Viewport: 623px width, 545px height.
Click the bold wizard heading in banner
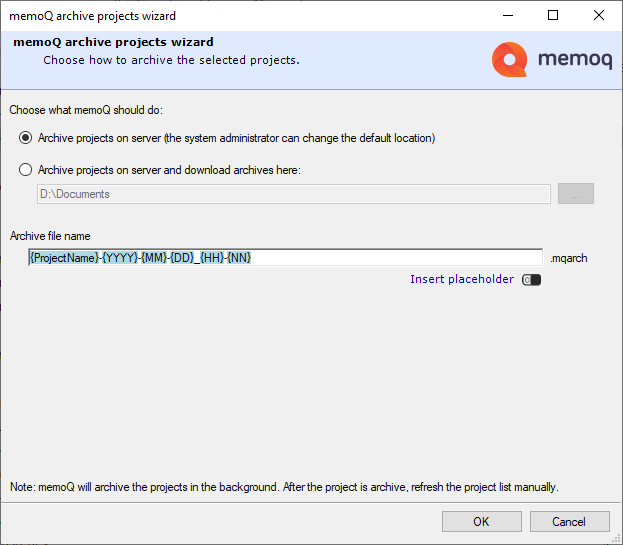(113, 43)
